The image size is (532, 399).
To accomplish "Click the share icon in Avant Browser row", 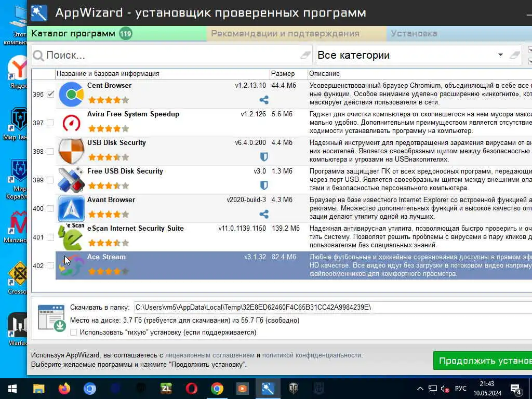I will coord(263,214).
